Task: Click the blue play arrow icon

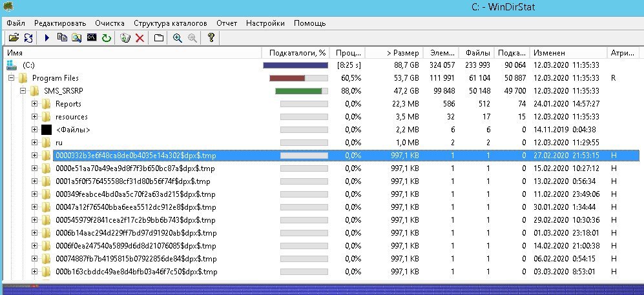Action: pos(47,37)
